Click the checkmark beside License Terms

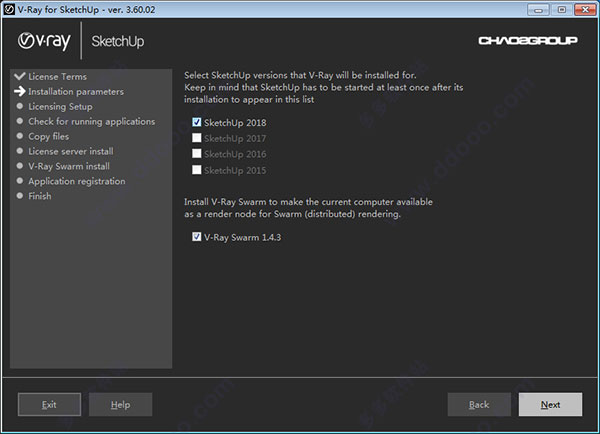(20, 76)
